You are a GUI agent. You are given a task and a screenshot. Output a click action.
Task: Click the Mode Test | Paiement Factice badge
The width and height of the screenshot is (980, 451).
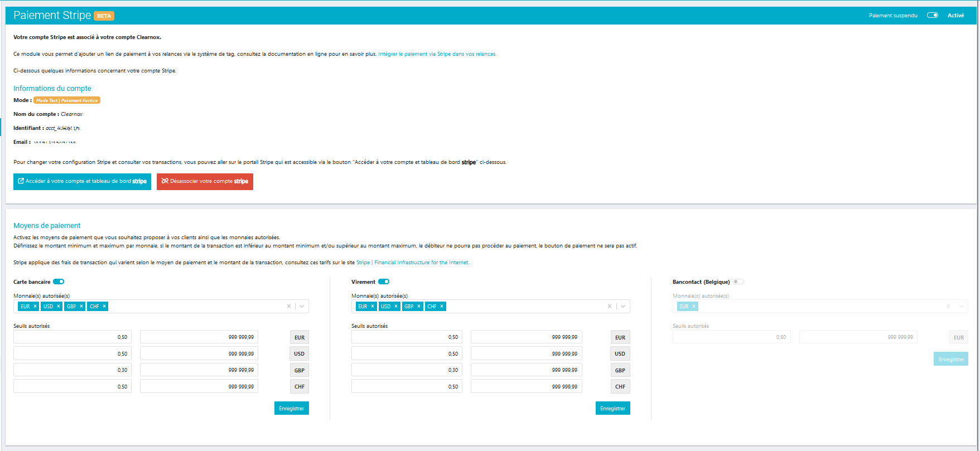click(x=67, y=100)
